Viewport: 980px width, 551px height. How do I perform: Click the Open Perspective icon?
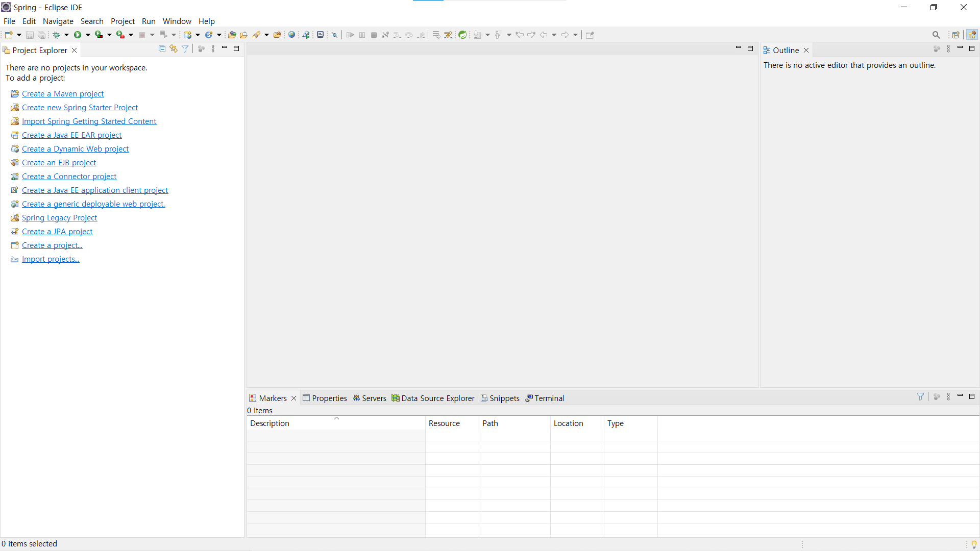pos(956,35)
